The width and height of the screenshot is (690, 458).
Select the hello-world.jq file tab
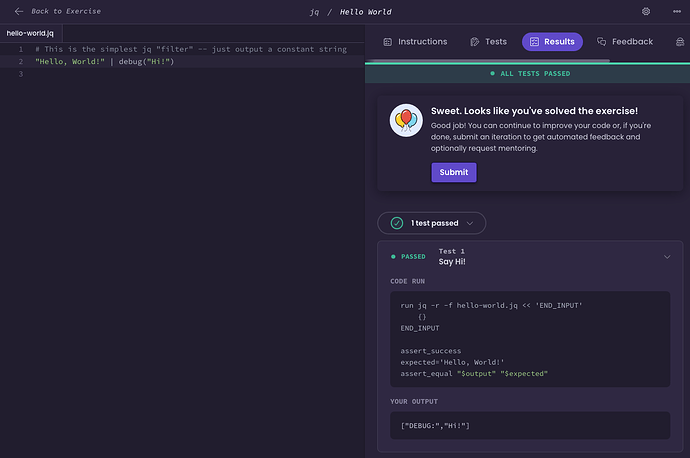pos(30,33)
